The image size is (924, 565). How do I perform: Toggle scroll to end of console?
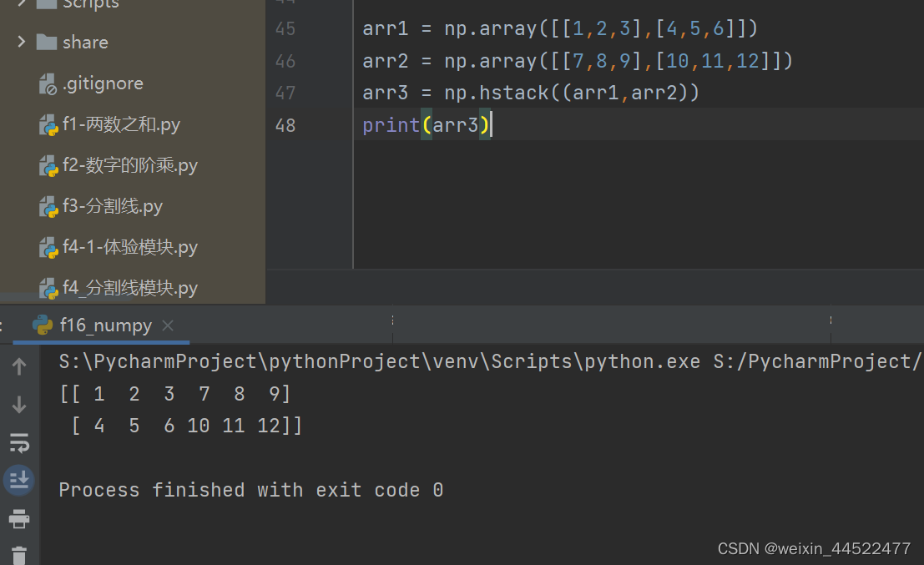click(19, 481)
